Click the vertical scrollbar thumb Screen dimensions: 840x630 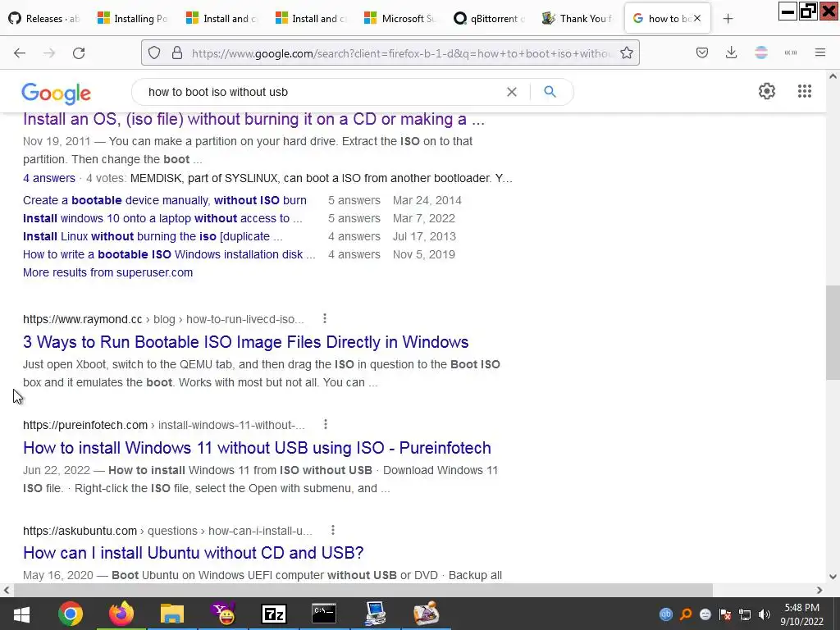[833, 332]
